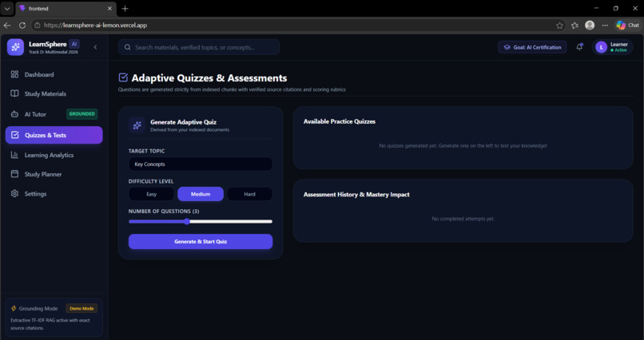This screenshot has height=340, width=644.
Task: Open a new browser tab
Action: pyautogui.click(x=125, y=9)
